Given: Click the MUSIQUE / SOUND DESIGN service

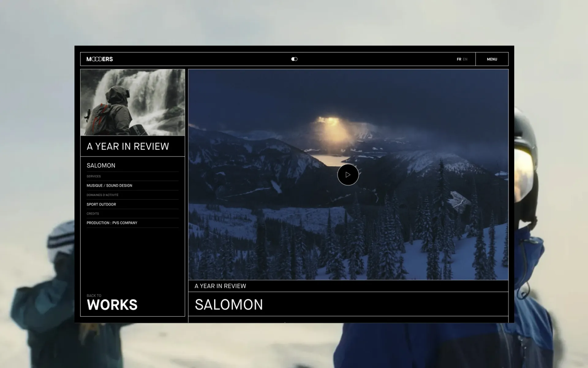Looking at the screenshot, I should tap(109, 186).
